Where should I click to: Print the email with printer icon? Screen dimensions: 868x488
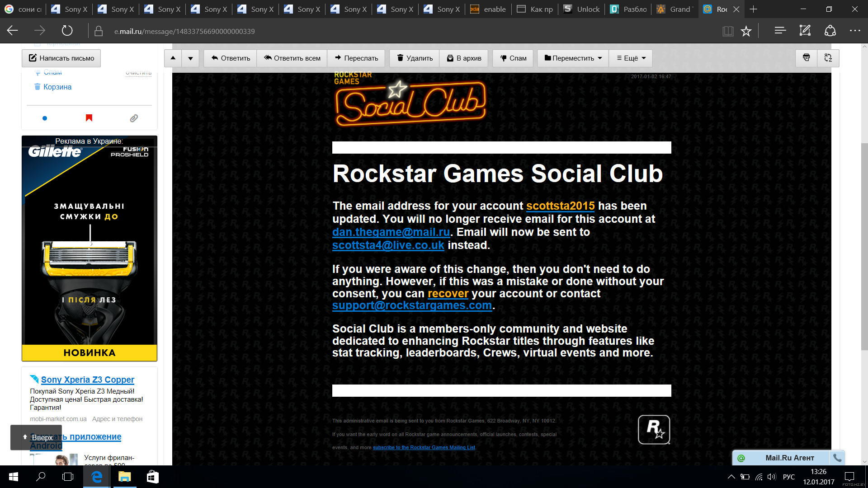806,58
